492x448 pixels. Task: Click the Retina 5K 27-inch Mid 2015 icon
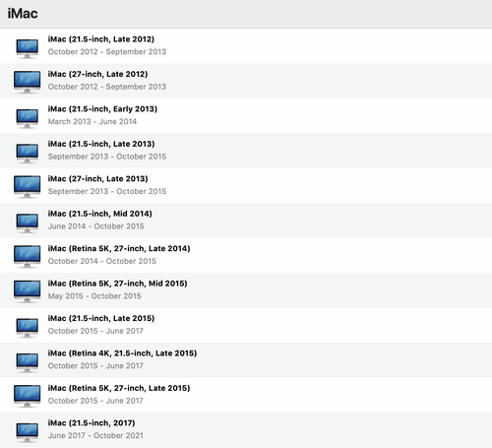point(28,291)
